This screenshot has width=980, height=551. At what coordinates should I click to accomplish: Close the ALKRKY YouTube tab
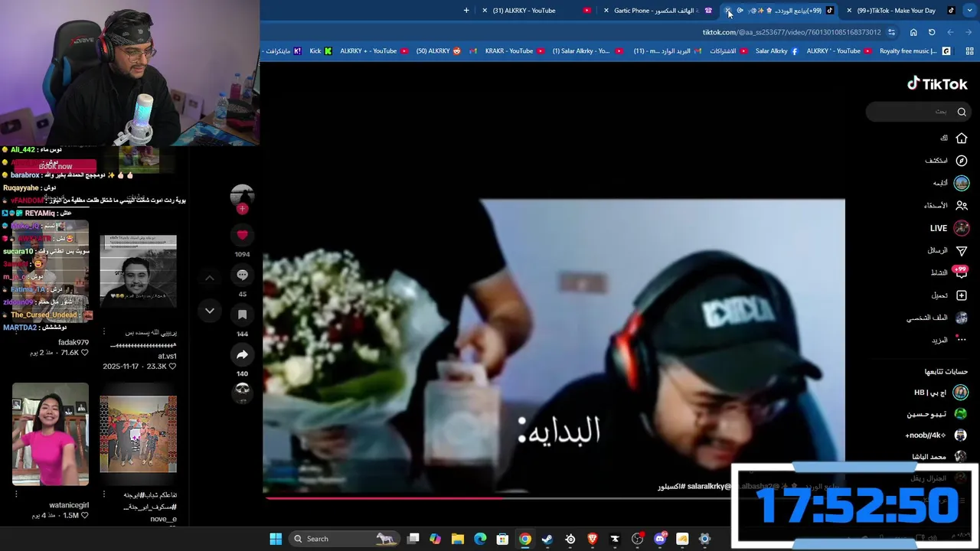click(x=485, y=11)
